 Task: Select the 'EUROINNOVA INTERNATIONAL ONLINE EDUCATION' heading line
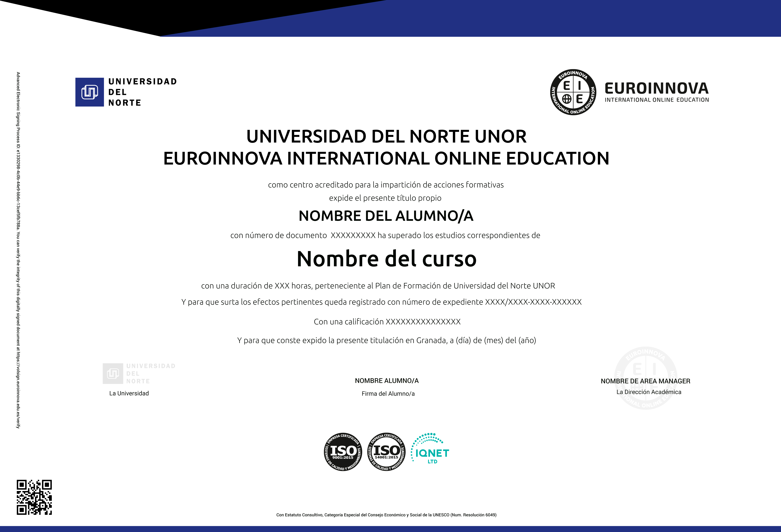click(386, 158)
